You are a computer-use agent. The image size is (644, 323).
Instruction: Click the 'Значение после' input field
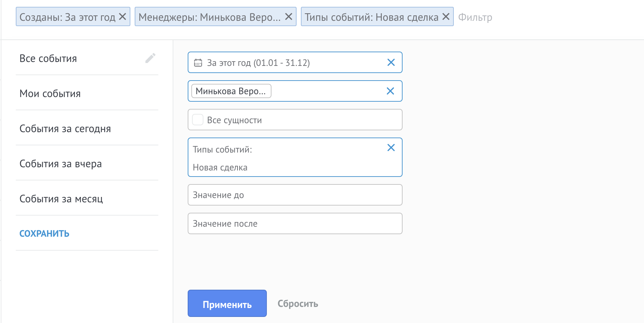[x=295, y=223]
